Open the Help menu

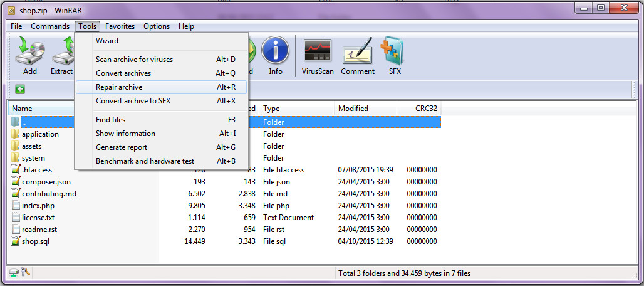pos(186,26)
